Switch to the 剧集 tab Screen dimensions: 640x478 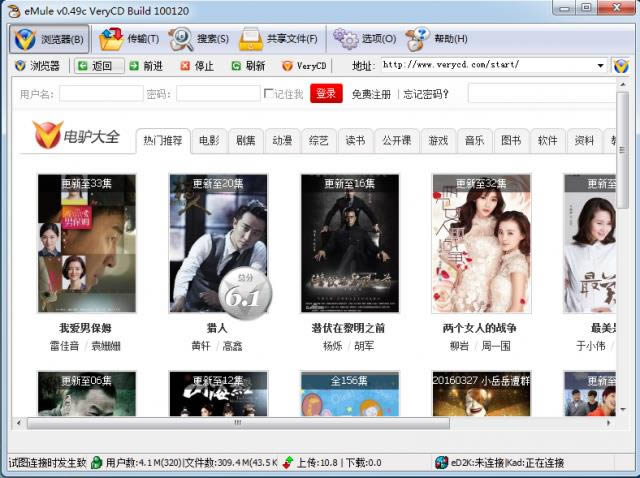(x=245, y=141)
